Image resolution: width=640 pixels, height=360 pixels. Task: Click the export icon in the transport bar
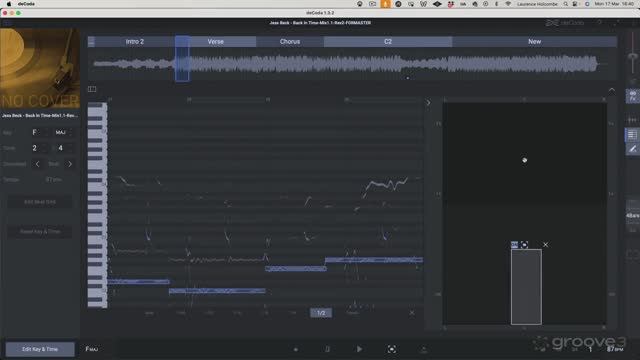[x=424, y=349]
